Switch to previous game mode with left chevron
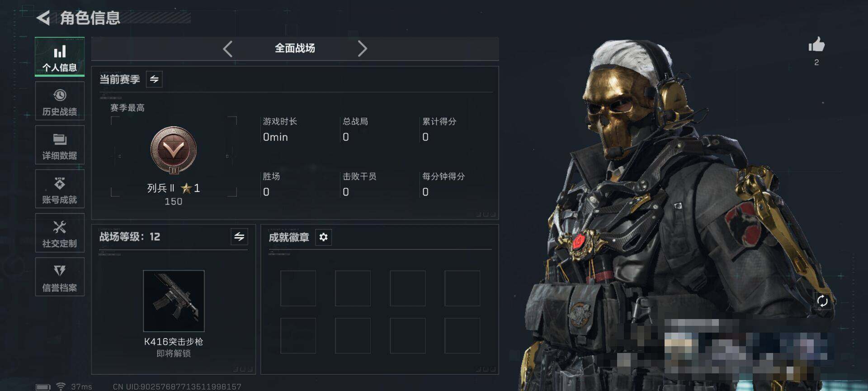This screenshot has height=391, width=868. pos(228,49)
